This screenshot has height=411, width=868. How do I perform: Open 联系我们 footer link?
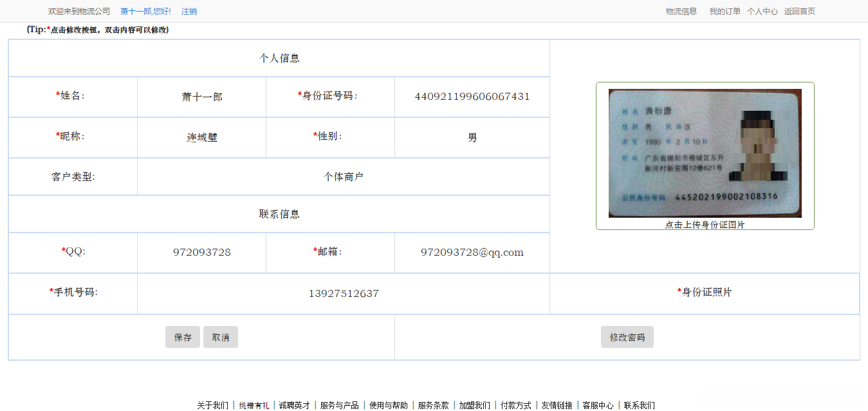[x=640, y=405]
